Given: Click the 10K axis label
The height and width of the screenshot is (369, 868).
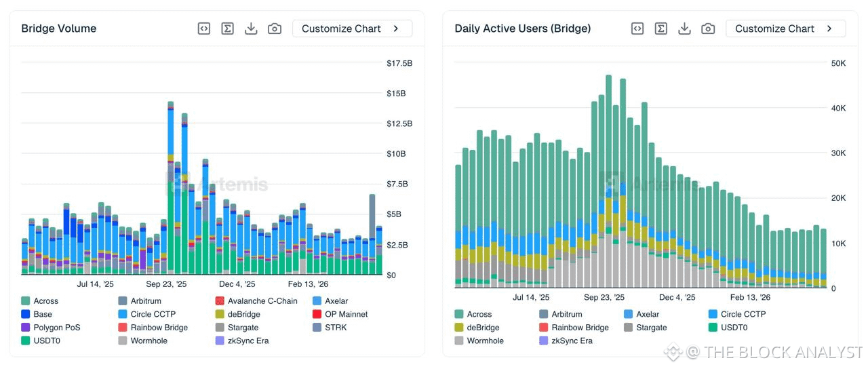Looking at the screenshot, I should (x=838, y=244).
